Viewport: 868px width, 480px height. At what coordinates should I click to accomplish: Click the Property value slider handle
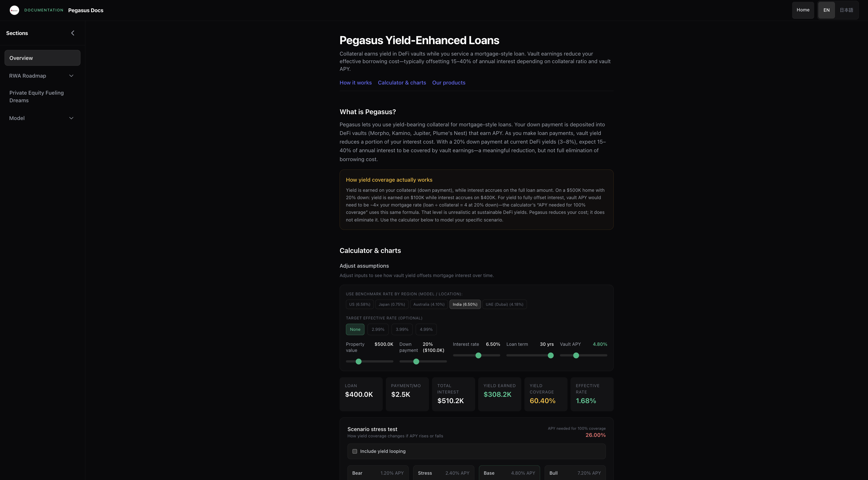359,362
